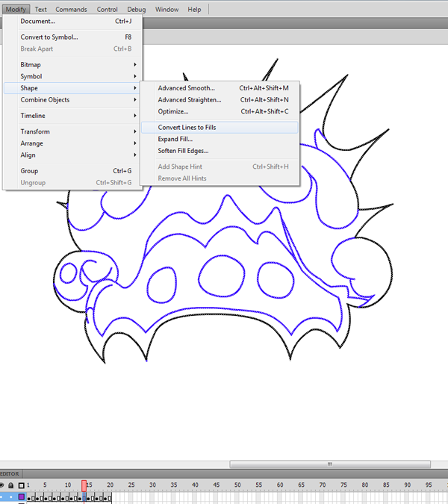Expand the Shape submenu
The image size is (448, 504).
[72, 88]
